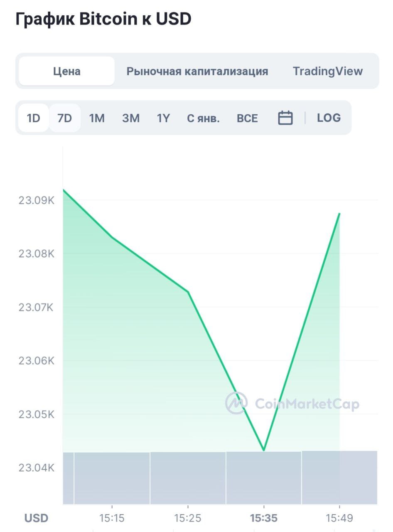The image size is (393, 532).
Task: Select the 7D time range
Action: [x=65, y=118]
